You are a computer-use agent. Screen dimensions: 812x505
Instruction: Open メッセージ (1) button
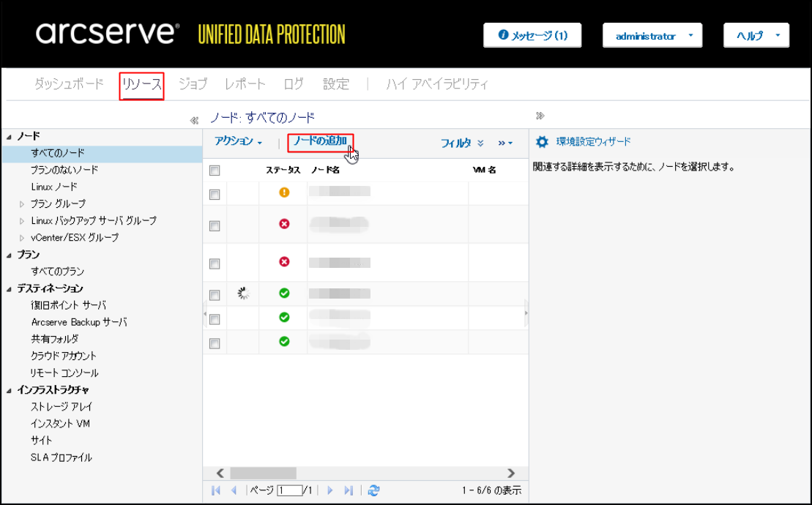pyautogui.click(x=532, y=35)
